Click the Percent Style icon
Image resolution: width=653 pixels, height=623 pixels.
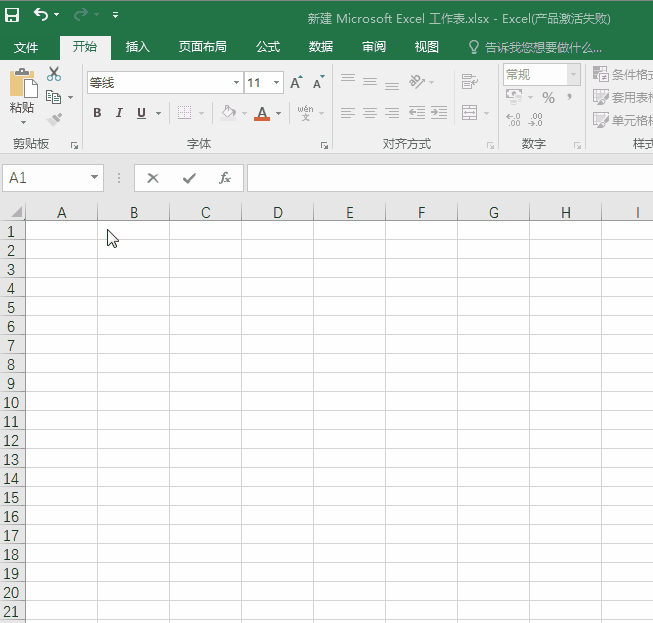pyautogui.click(x=548, y=98)
